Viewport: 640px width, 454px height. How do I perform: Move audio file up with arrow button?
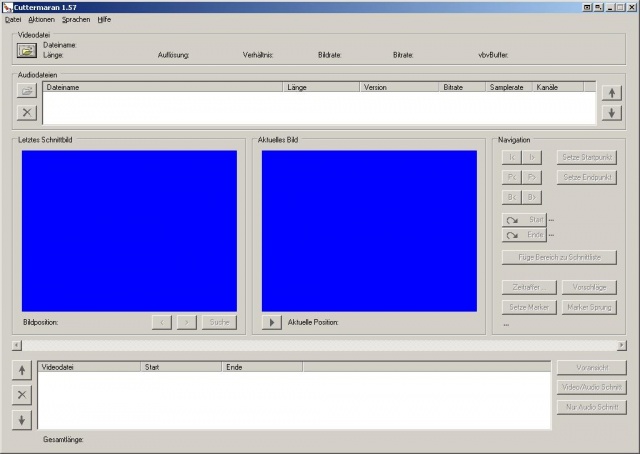(612, 93)
